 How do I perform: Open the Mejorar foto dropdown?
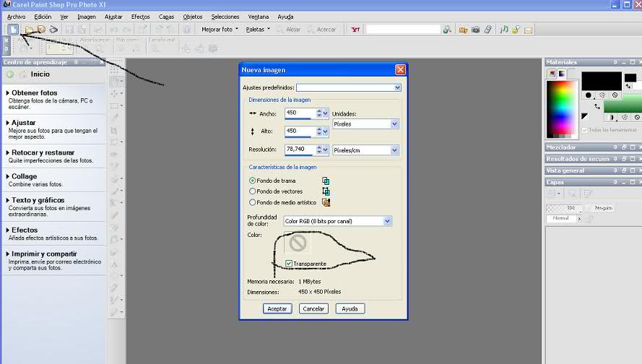click(220, 30)
